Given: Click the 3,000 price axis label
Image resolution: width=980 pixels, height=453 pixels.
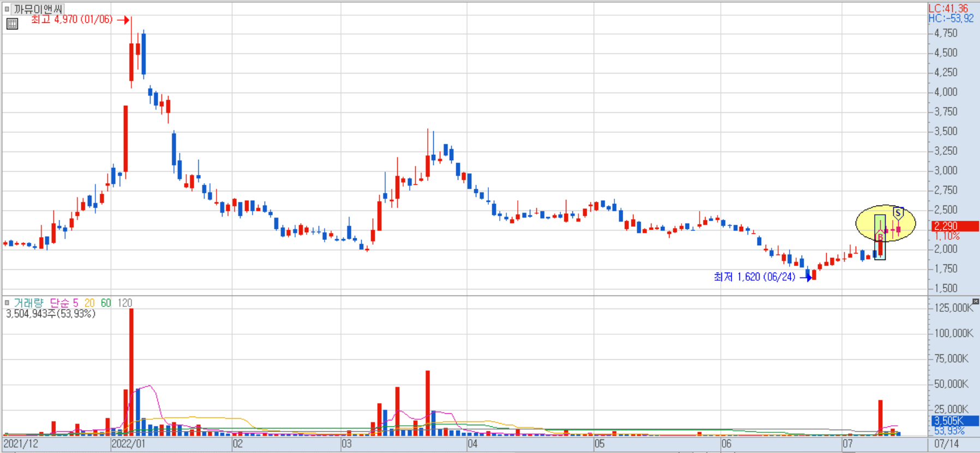Looking at the screenshot, I should click(x=946, y=171).
